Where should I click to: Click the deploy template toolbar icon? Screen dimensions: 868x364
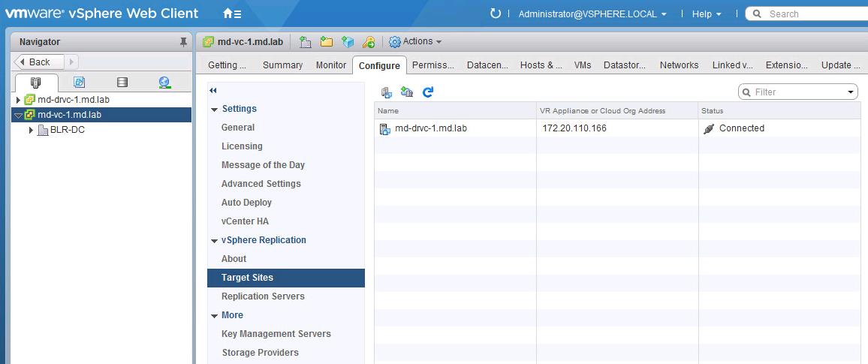348,41
